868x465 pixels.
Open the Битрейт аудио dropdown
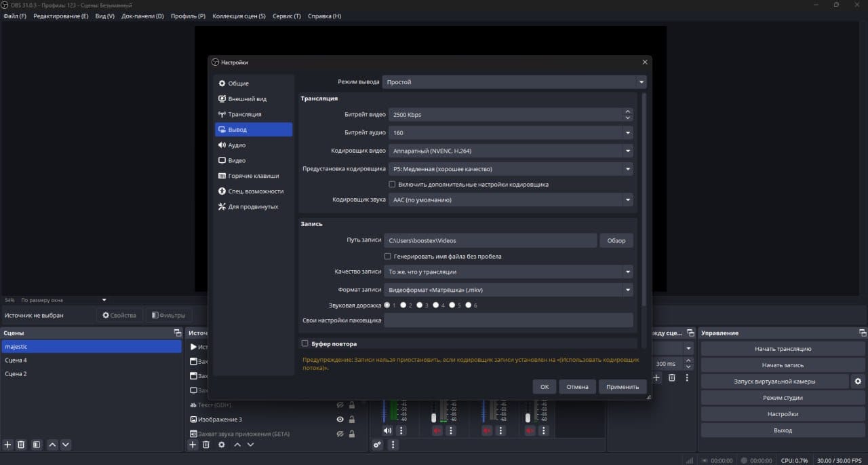pos(511,133)
